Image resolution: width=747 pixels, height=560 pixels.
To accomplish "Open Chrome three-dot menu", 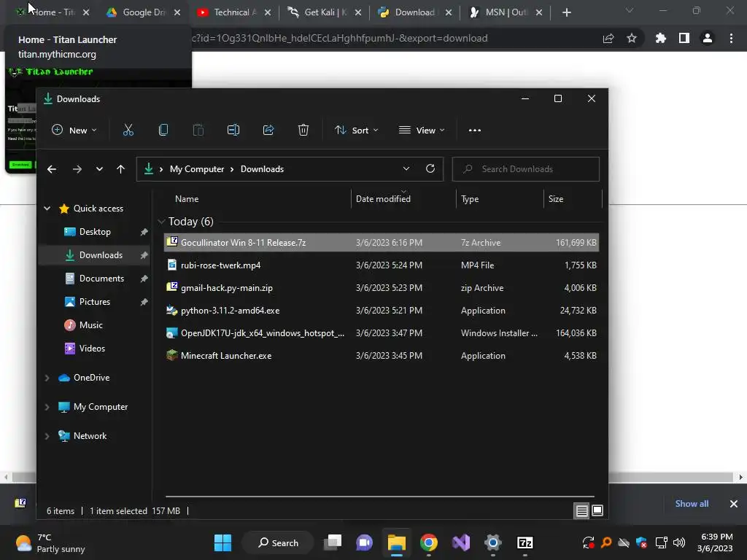I will (731, 38).
